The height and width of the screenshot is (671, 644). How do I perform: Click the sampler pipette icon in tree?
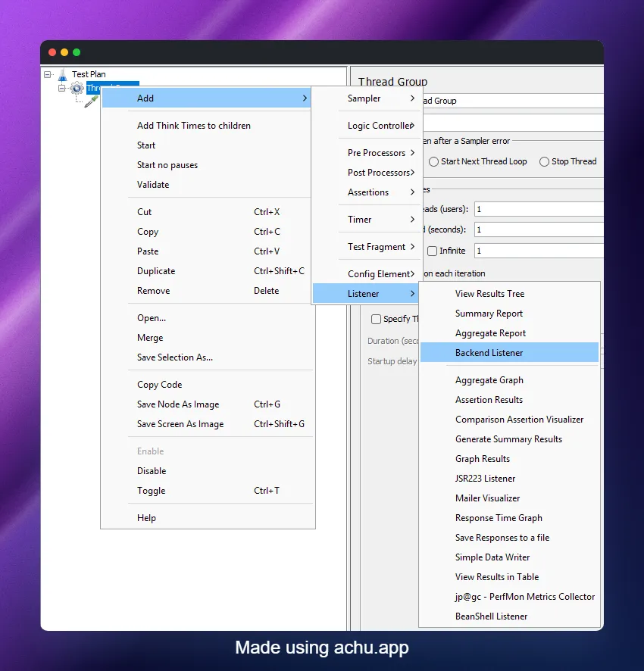[x=91, y=101]
